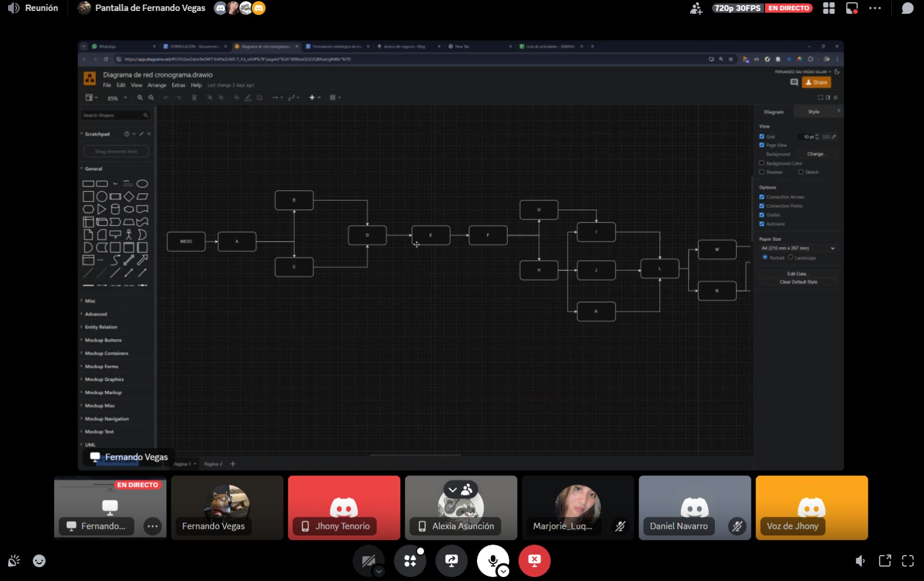The height and width of the screenshot is (581, 924).
Task: Expand camera options arrow beside camera button
Action: (x=379, y=571)
